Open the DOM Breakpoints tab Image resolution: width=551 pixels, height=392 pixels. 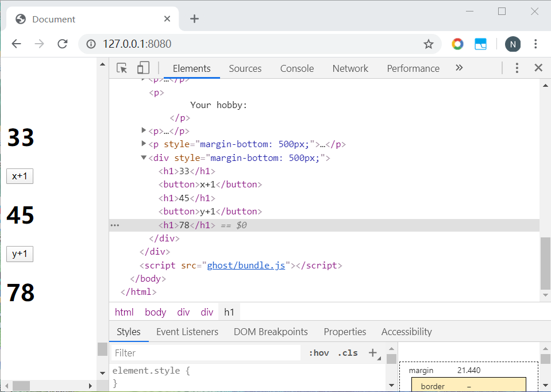coord(271,332)
